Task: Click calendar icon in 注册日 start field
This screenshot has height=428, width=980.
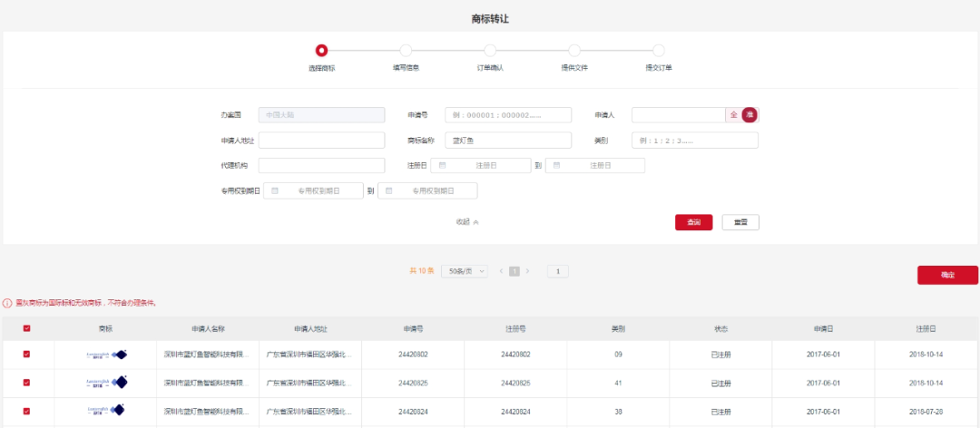Action: pos(442,166)
